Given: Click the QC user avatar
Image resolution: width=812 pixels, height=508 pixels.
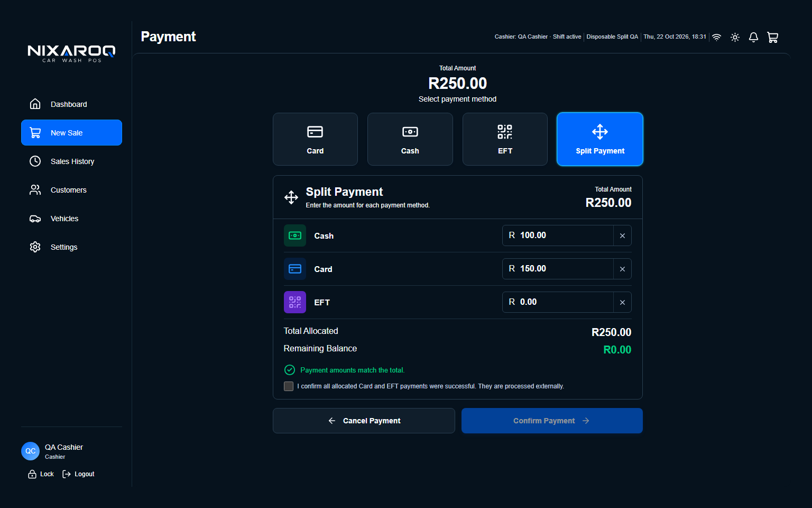Looking at the screenshot, I should 30,451.
